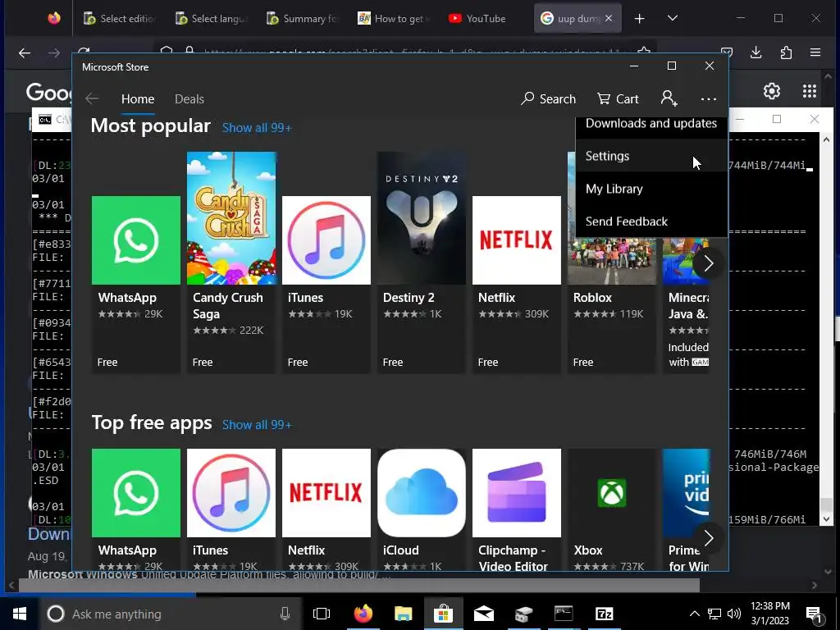Image resolution: width=840 pixels, height=630 pixels.
Task: Click the Windows Start button
Action: point(20,614)
